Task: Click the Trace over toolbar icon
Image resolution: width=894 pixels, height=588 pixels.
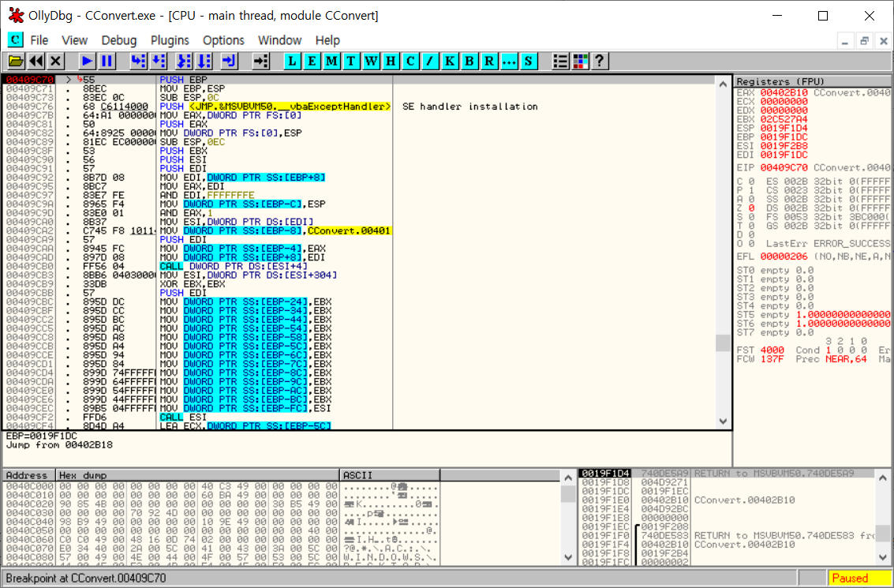Action: pos(204,61)
